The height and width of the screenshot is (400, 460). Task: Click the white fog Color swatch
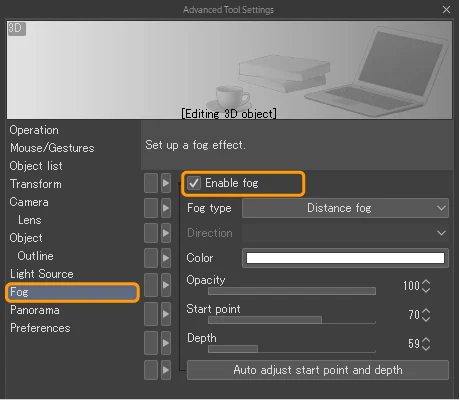(x=345, y=258)
